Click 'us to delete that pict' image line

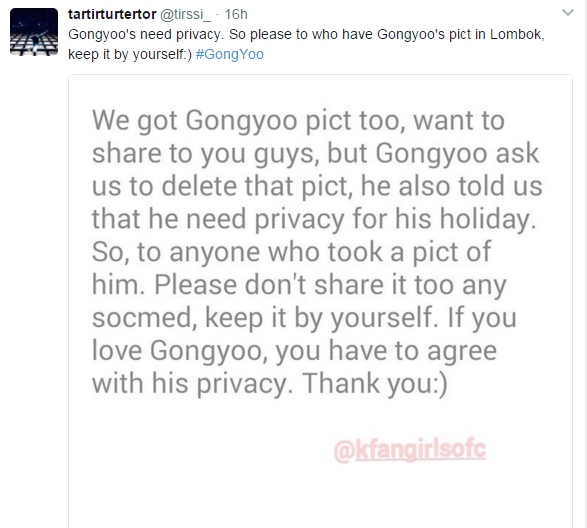[x=222, y=186]
